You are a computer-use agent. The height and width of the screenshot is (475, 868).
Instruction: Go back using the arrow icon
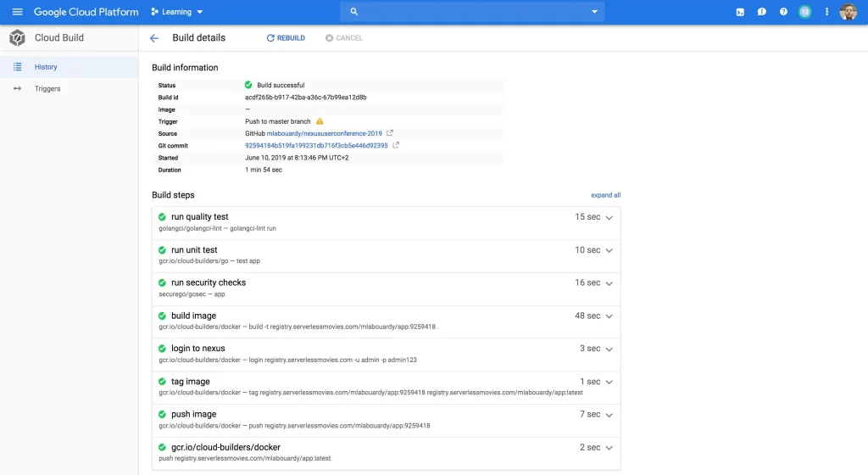(154, 38)
